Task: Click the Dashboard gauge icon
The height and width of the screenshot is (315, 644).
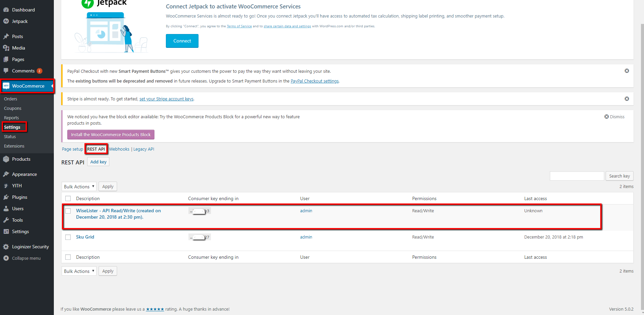Action: (6, 10)
